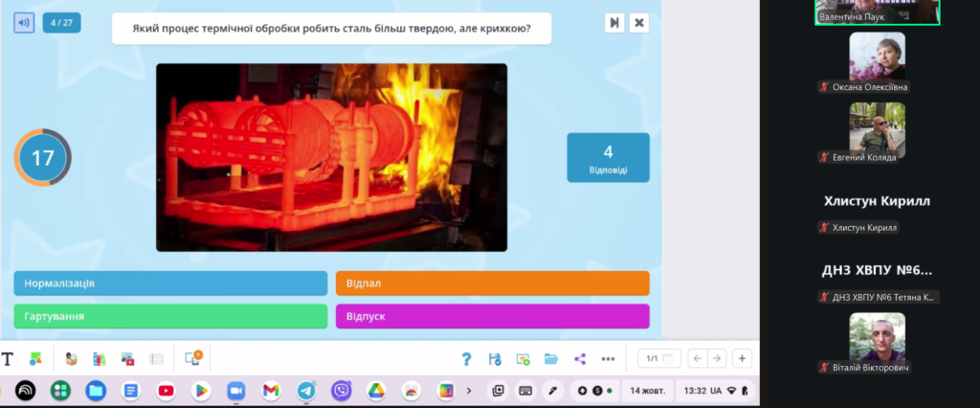Expand the taskbar overflow chevron
Viewport: 980px width, 408px height.
(x=469, y=391)
